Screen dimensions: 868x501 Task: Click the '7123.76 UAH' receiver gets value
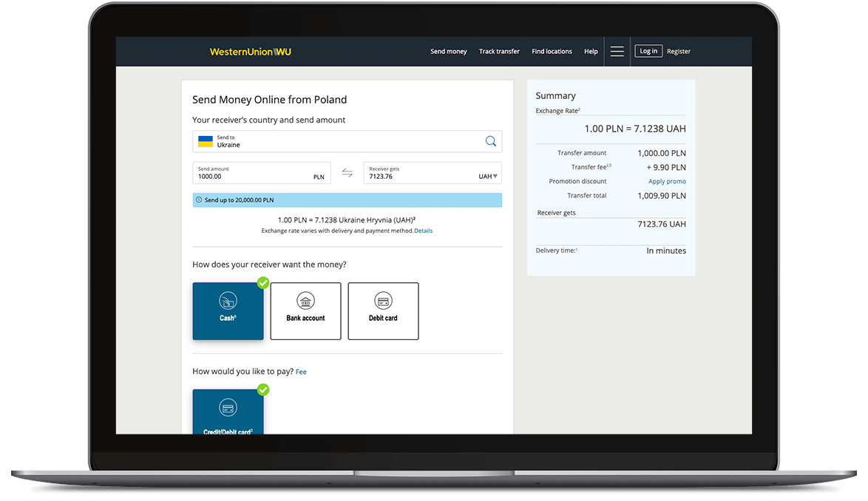pyautogui.click(x=662, y=224)
